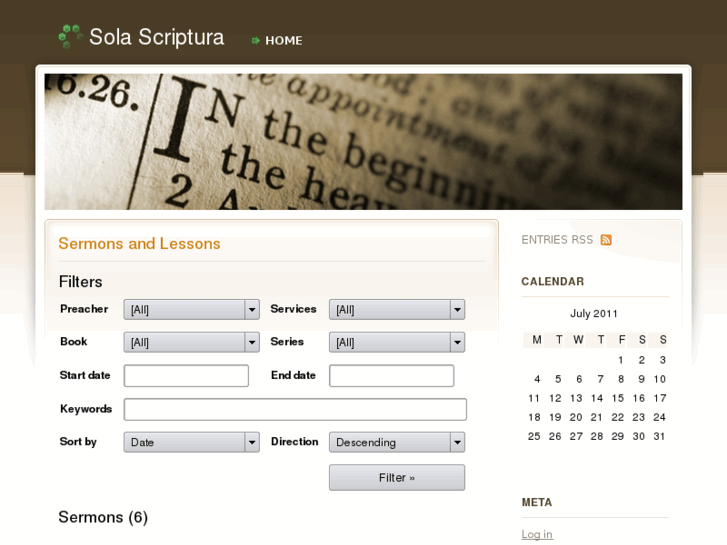Expand the Preacher dropdown
The image size is (727, 545).
point(191,310)
